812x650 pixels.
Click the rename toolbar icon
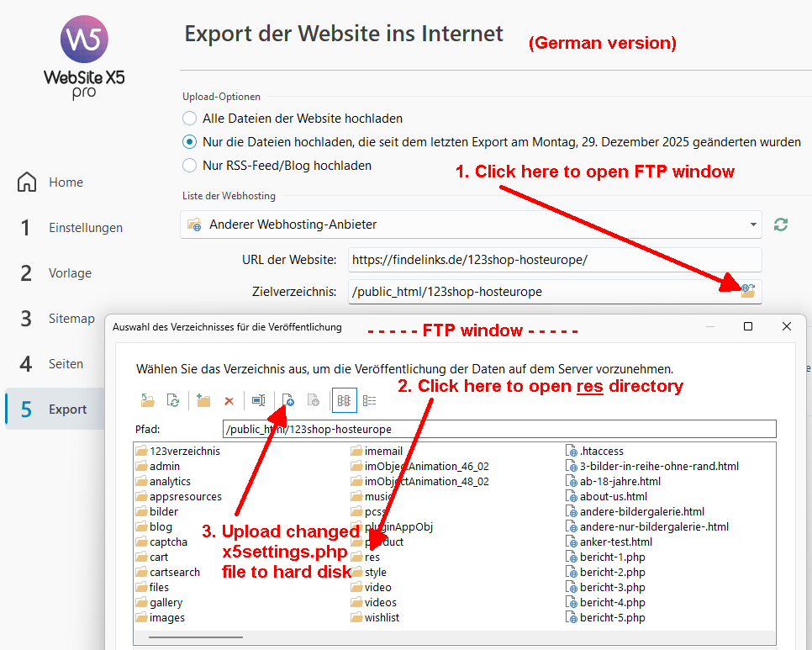259,401
